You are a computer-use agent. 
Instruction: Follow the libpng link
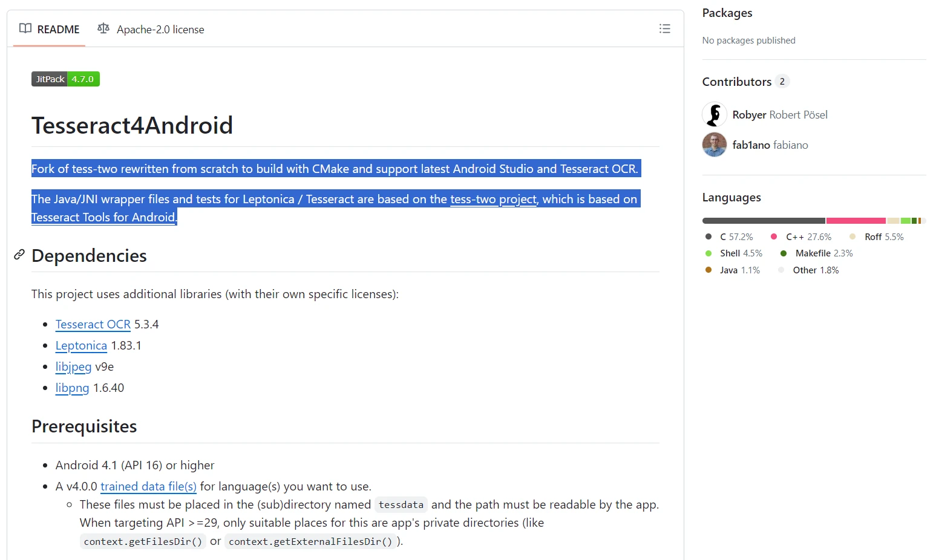[72, 388]
